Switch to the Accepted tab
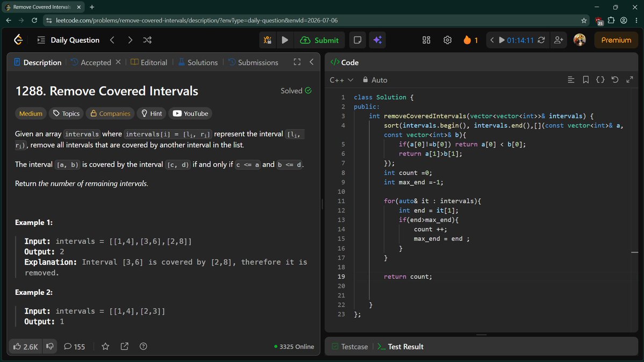 [91, 62]
